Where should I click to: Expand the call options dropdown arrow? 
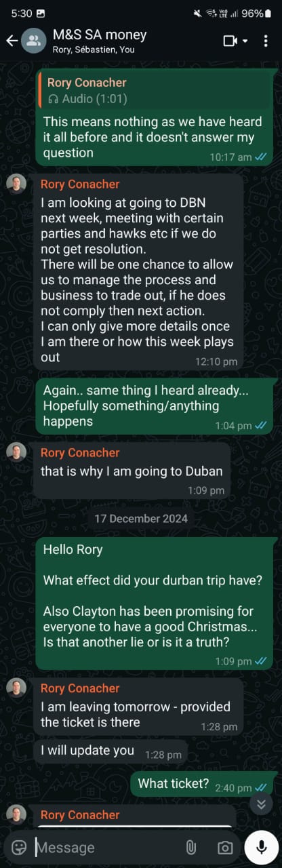(245, 41)
